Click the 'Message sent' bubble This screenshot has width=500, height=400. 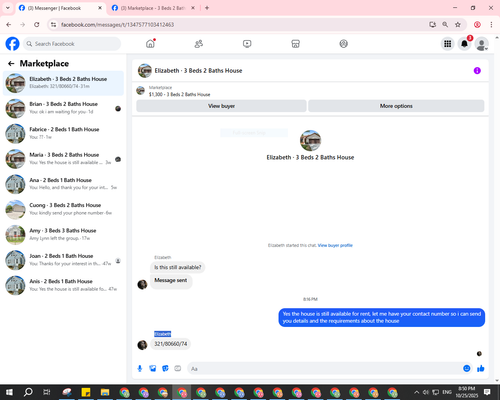171,281
